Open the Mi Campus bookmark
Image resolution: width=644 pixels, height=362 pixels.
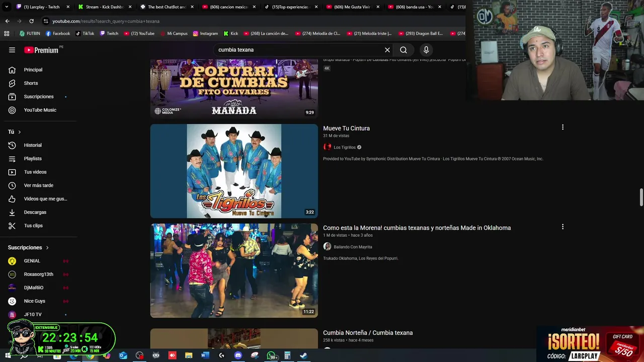coord(174,34)
